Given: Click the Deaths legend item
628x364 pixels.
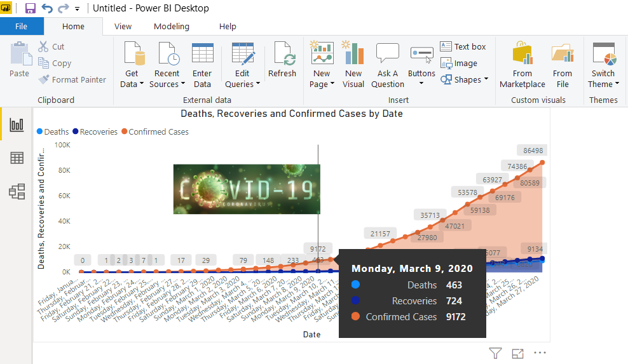Looking at the screenshot, I should pyautogui.click(x=53, y=131).
